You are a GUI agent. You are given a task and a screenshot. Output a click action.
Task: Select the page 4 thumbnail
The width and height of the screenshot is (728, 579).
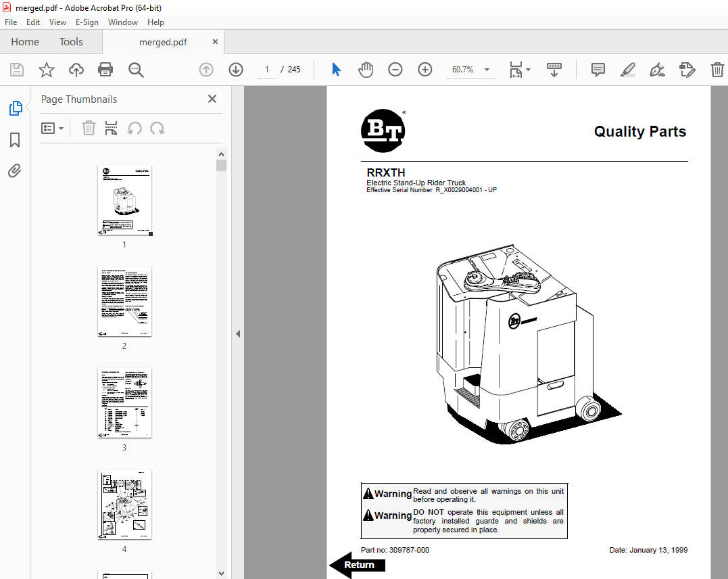click(124, 504)
